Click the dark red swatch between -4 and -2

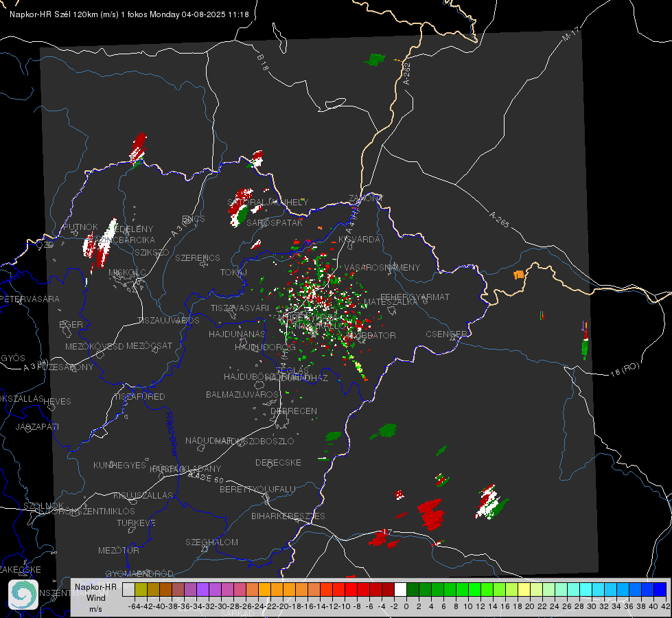point(388,589)
